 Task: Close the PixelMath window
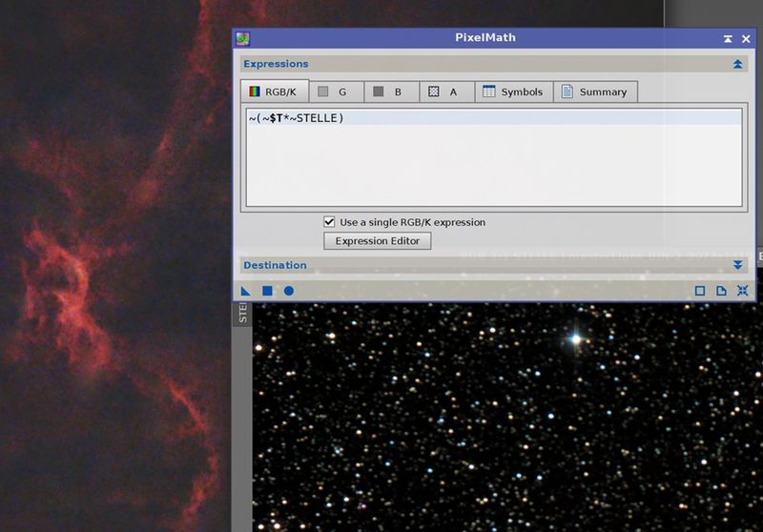tap(746, 38)
